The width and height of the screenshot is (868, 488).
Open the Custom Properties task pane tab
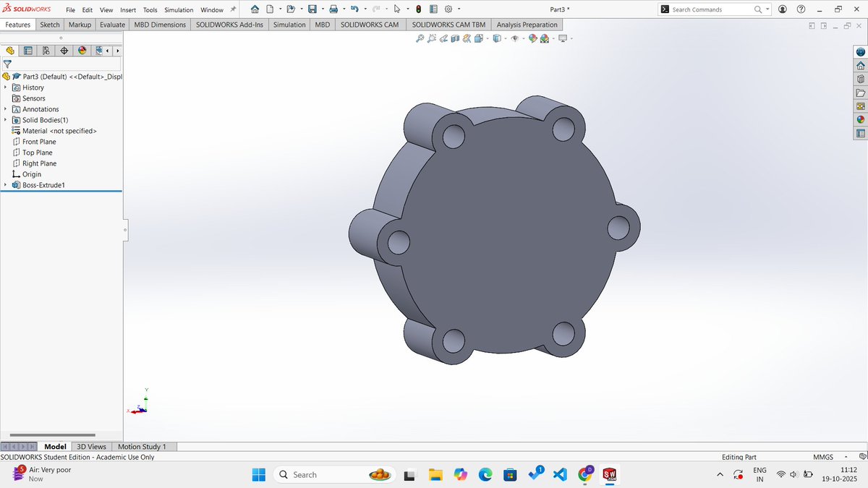click(x=860, y=133)
